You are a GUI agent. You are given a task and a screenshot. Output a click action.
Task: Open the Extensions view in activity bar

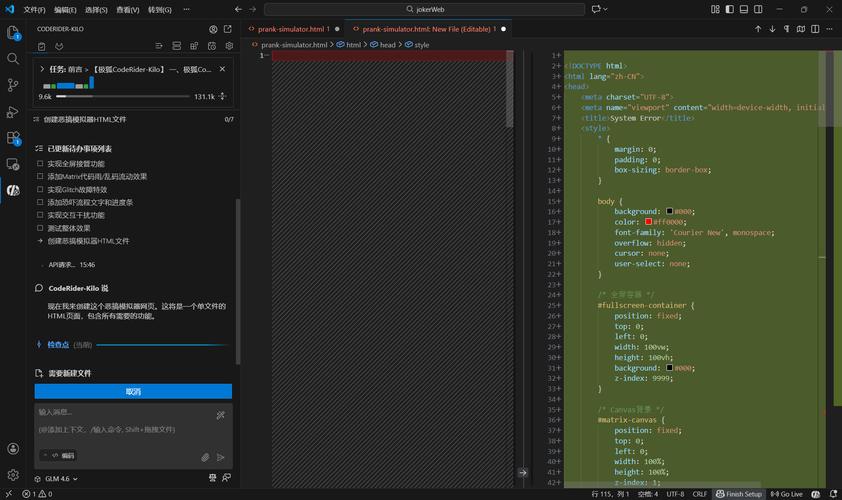pyautogui.click(x=13, y=138)
